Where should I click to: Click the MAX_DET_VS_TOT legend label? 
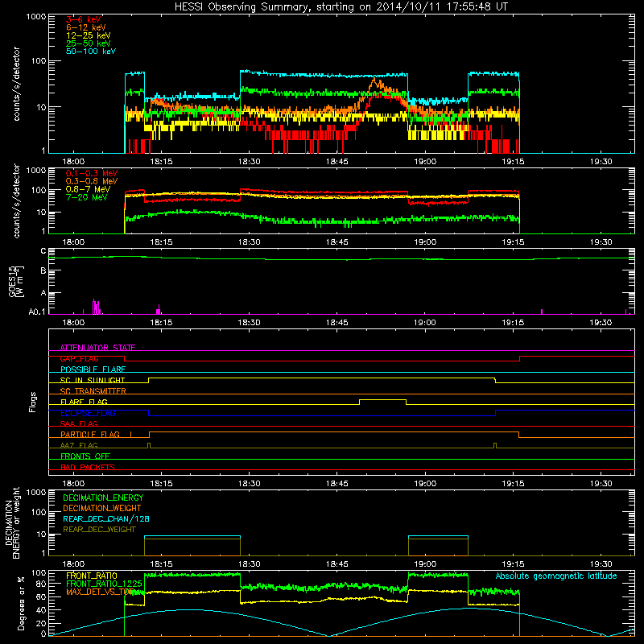point(99,592)
